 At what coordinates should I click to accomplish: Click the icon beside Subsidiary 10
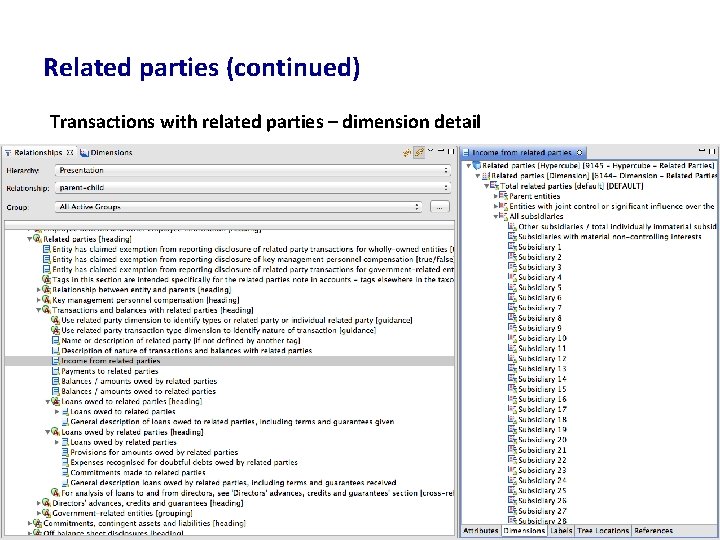512,338
